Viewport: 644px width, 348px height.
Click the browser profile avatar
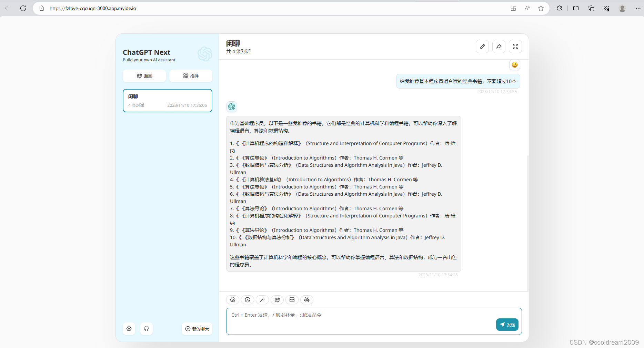pyautogui.click(x=622, y=8)
